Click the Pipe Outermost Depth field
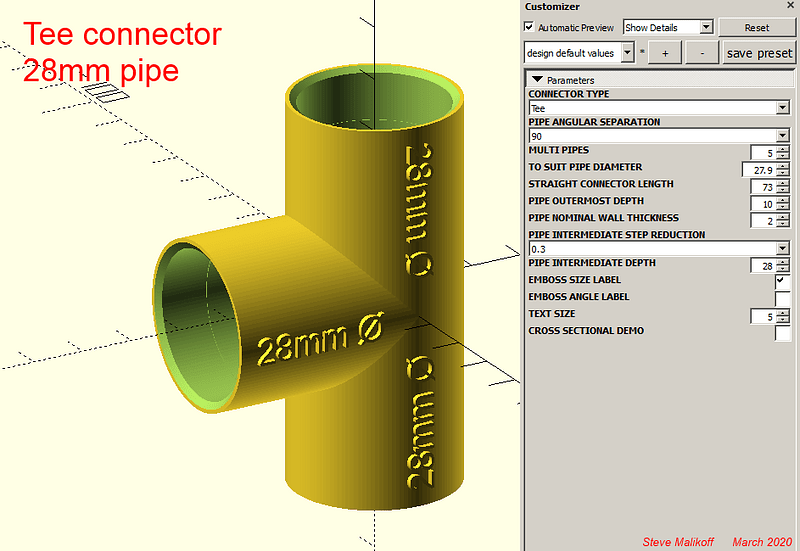This screenshot has width=800, height=551. (763, 204)
